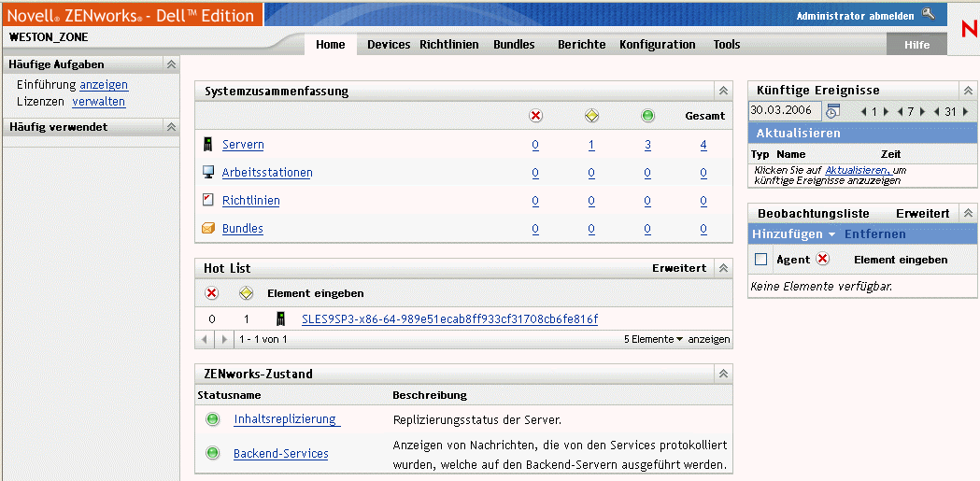Open the SLES9SP3-x86-64 server link
Viewport: 980px width, 481px height.
click(x=449, y=319)
